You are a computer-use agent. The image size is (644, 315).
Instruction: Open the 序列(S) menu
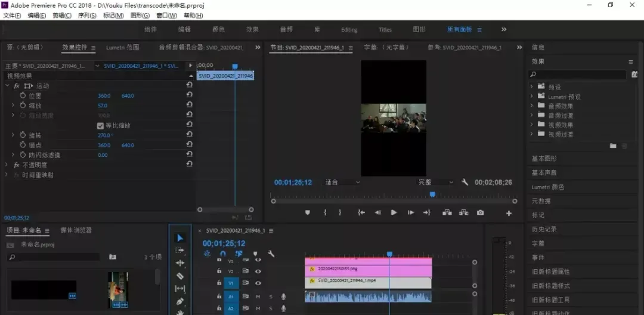(x=87, y=15)
